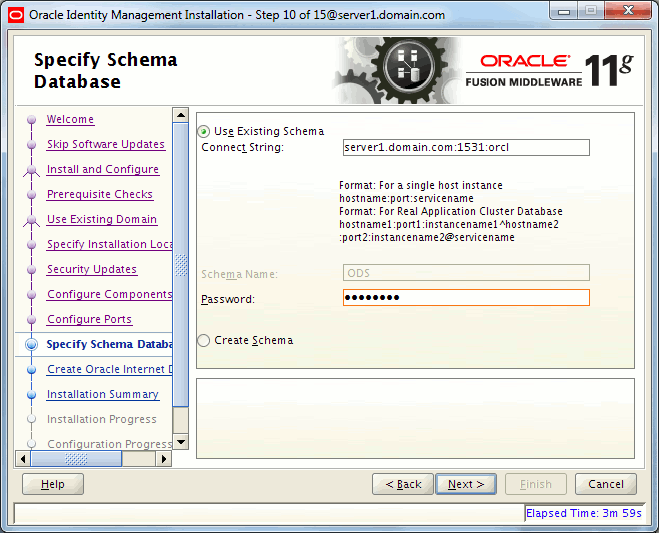Click the Password input field
This screenshot has width=659, height=533.
coord(466,298)
